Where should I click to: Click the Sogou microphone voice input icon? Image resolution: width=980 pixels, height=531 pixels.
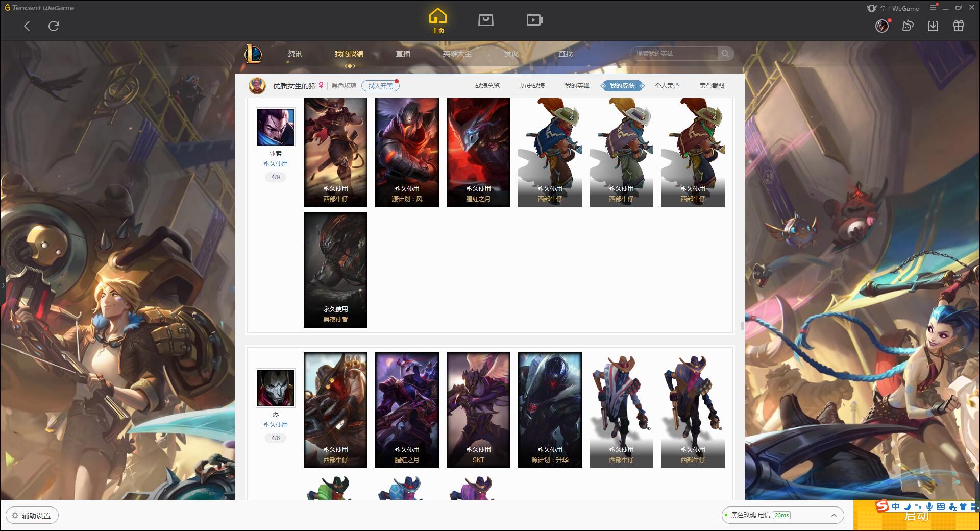pos(929,506)
